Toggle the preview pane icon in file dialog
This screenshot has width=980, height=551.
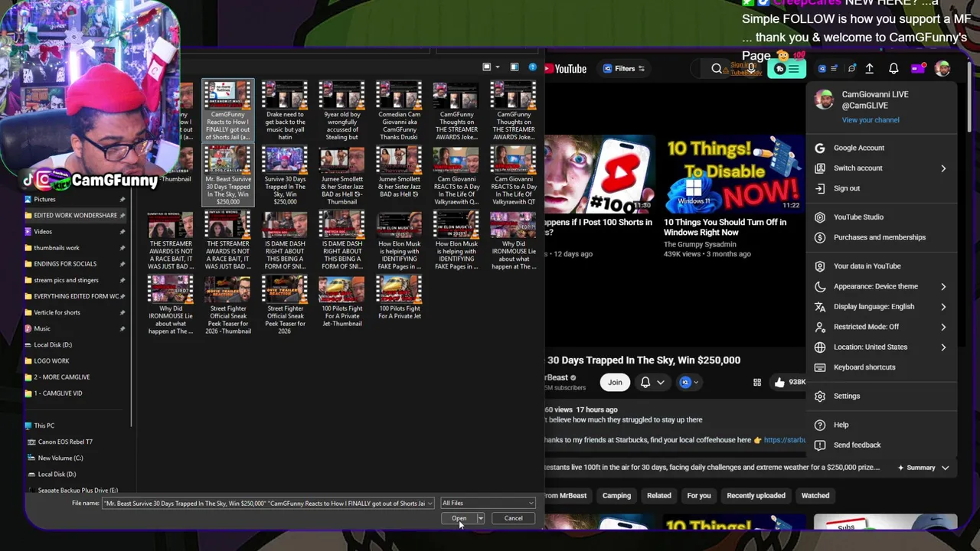(x=514, y=67)
